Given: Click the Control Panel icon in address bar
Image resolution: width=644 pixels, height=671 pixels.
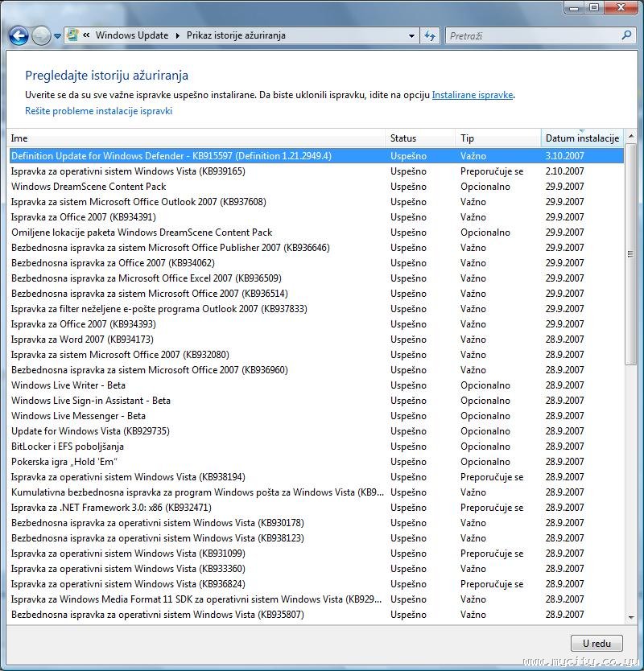Looking at the screenshot, I should 72,35.
